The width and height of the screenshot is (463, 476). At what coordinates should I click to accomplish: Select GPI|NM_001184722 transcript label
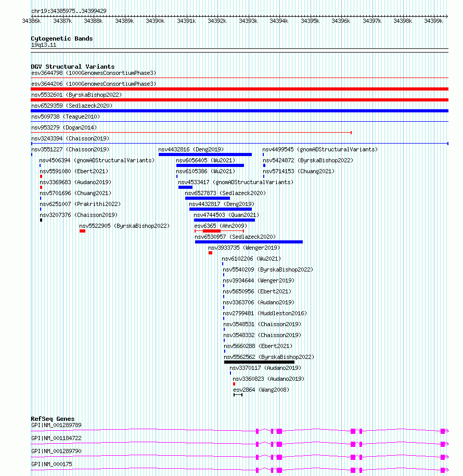pyautogui.click(x=57, y=439)
